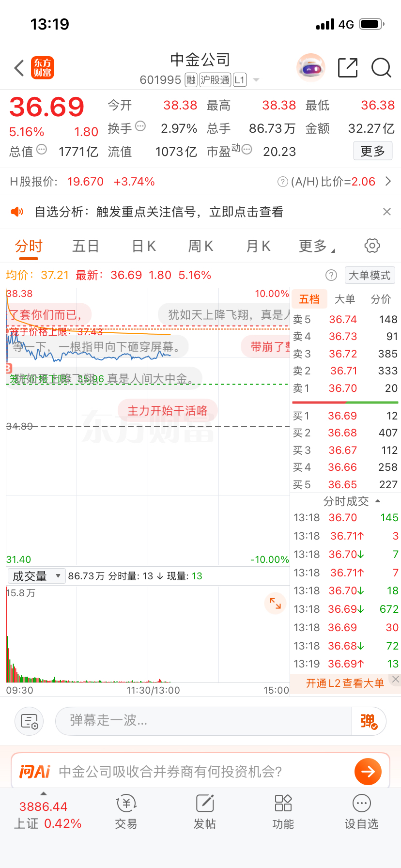This screenshot has width=401, height=868.
Task: Expand the H股报价 row chevron
Action: click(388, 182)
